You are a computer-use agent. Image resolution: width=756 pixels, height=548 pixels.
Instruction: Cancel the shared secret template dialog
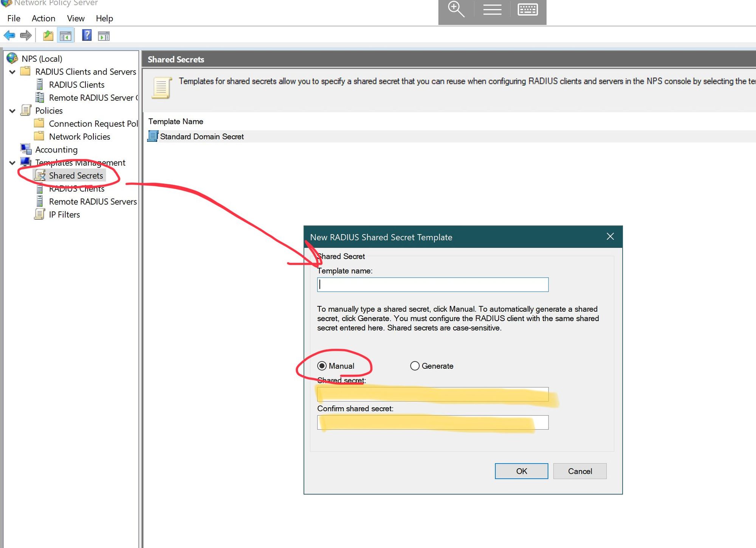tap(579, 471)
